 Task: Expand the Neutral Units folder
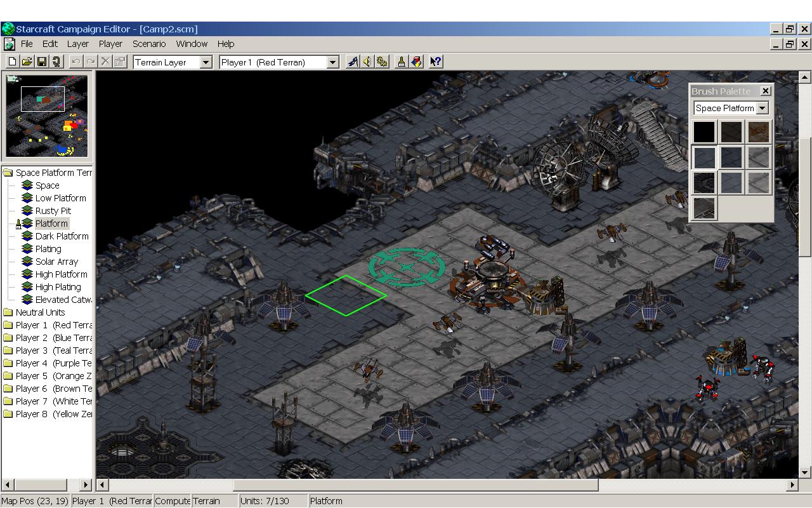[8, 312]
